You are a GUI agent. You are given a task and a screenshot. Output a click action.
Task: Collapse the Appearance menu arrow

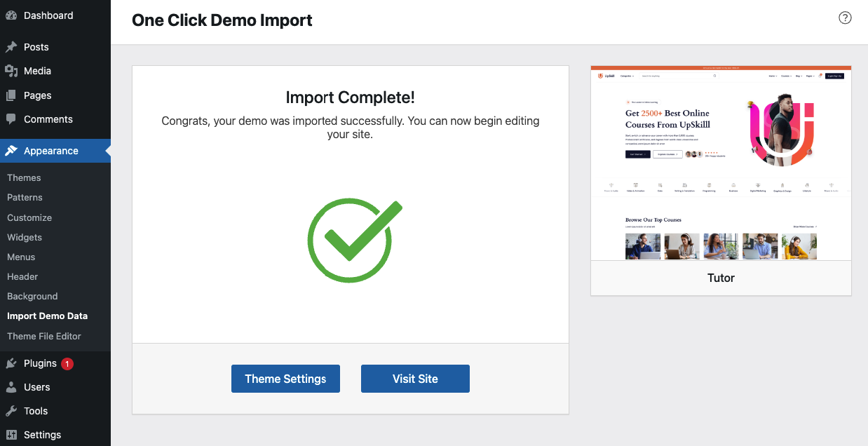click(107, 151)
